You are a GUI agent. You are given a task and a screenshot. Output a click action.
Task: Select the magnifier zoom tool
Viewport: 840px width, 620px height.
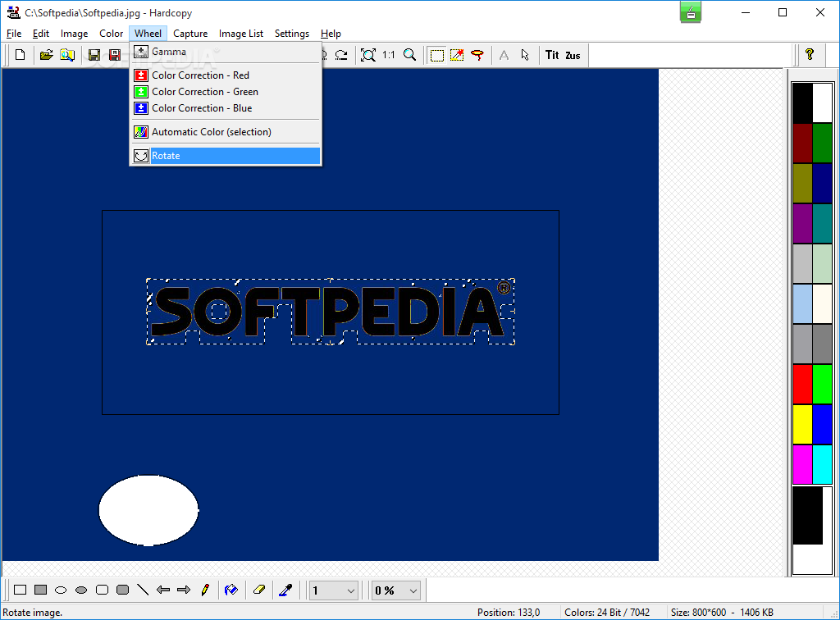[410, 55]
